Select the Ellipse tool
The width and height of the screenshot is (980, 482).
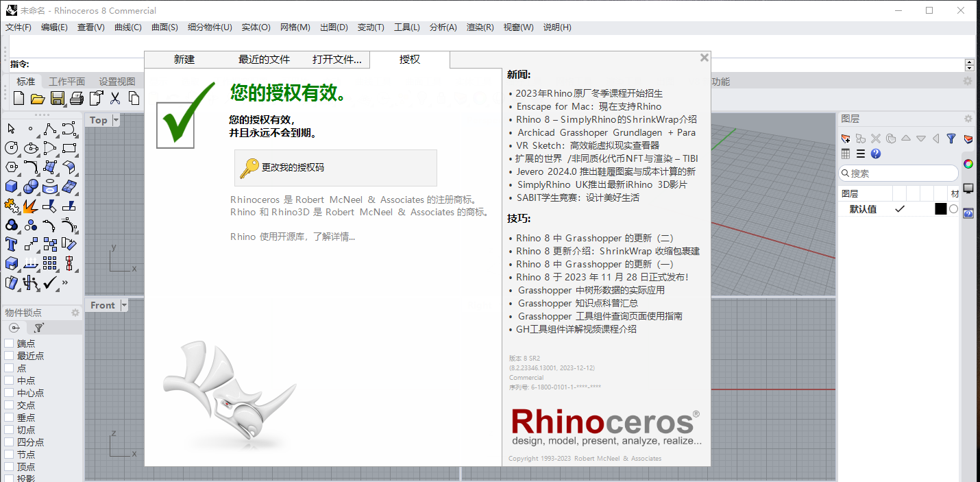point(31,148)
